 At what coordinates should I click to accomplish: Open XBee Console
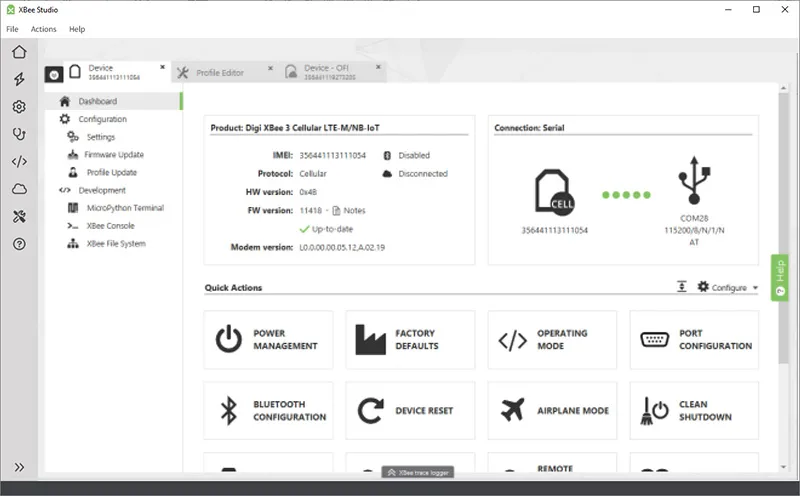point(110,226)
